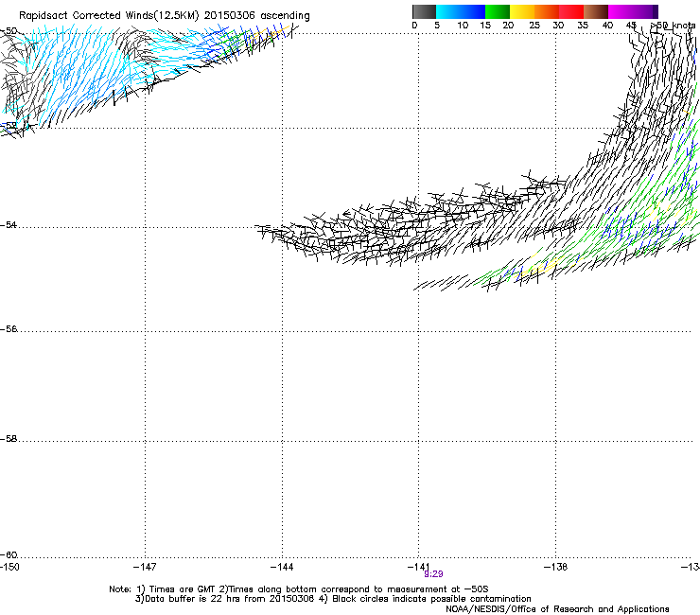Viewport: 700px width, 615px height.
Task: Click the "Times are GMT" note text
Action: tap(183, 589)
